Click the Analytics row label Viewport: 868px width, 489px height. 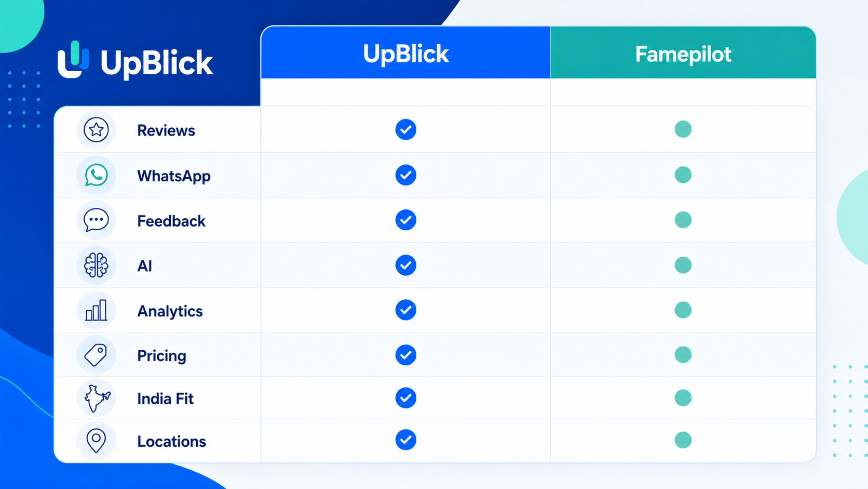[170, 311]
